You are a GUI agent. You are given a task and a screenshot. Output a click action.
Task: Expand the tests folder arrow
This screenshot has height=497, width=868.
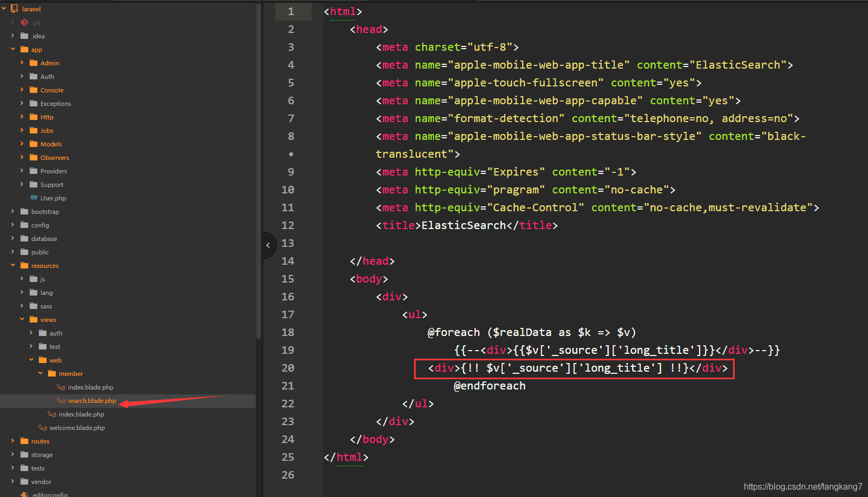click(13, 468)
